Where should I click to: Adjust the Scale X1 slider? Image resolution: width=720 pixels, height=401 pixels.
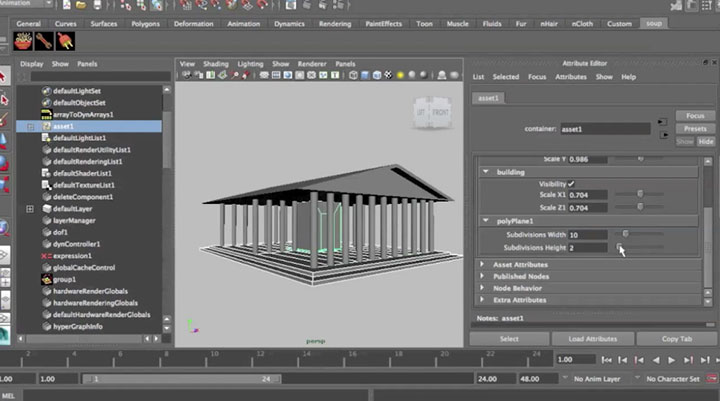[x=639, y=194]
